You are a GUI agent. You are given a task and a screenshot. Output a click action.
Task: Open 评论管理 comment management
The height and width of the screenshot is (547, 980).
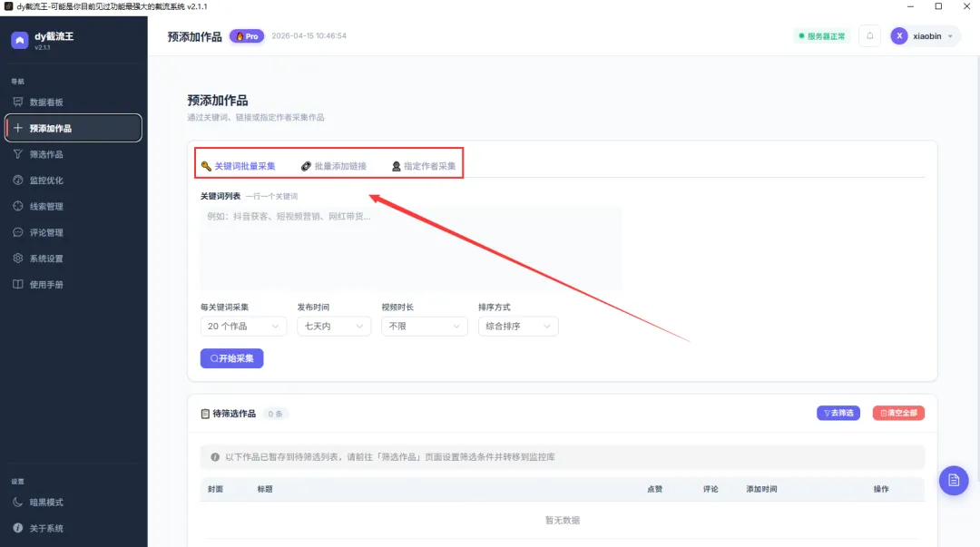pos(54,232)
